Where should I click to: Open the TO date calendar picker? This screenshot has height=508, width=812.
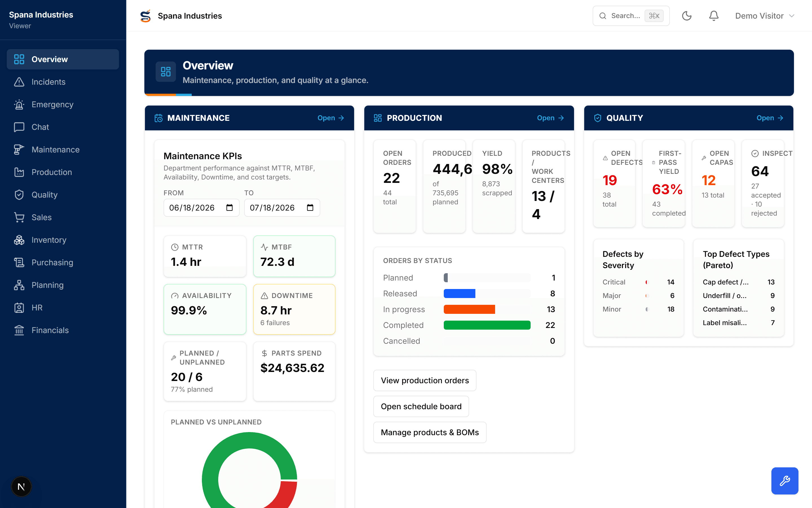click(310, 208)
